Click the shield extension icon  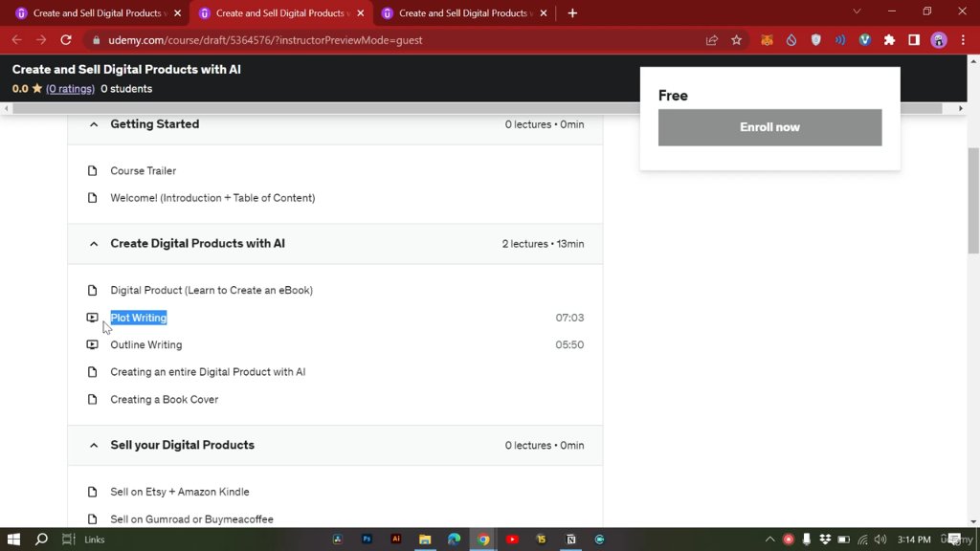(x=815, y=40)
